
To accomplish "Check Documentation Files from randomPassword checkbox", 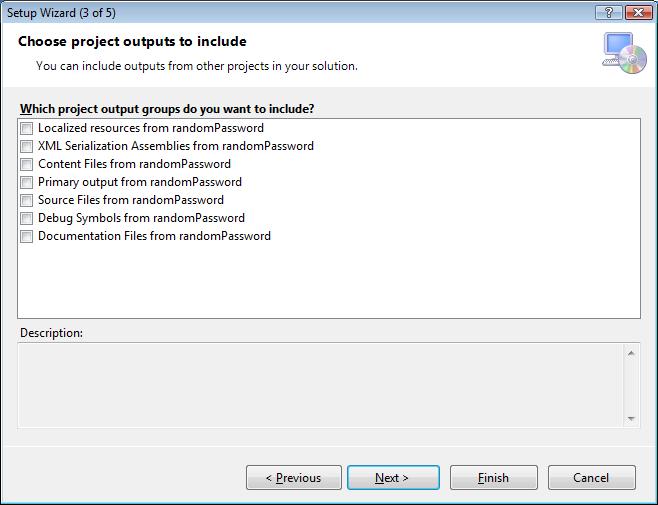I will [x=26, y=236].
